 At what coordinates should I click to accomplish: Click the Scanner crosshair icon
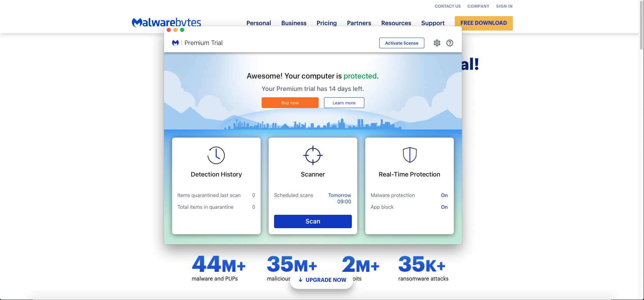click(313, 155)
